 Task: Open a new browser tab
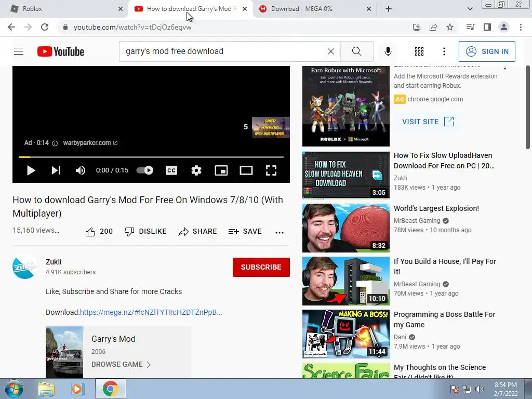389,9
